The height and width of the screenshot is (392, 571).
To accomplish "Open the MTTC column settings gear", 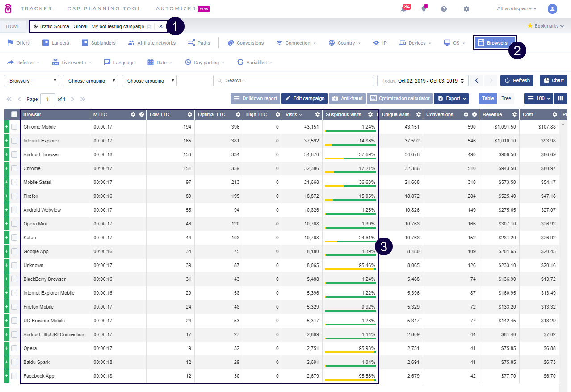I will click(x=133, y=115).
